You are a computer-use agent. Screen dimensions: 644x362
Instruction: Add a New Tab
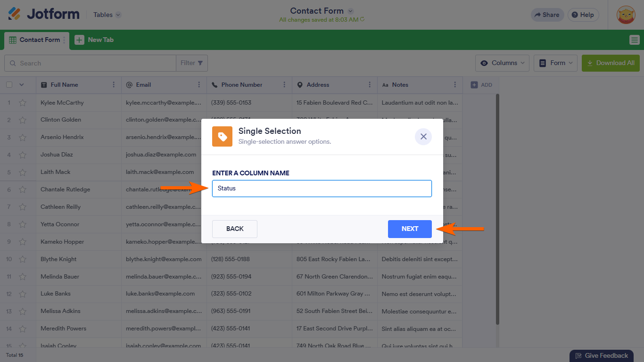tap(94, 40)
